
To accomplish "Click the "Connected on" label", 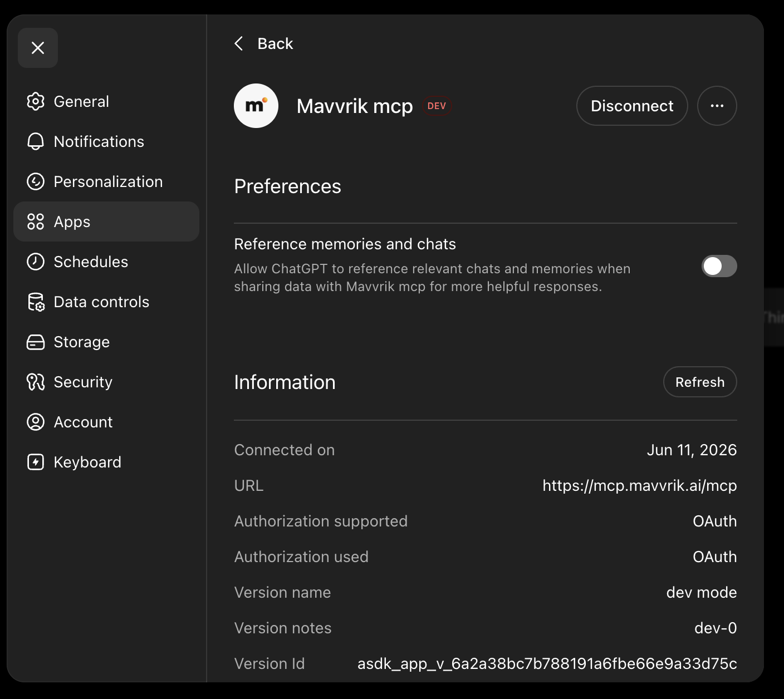I will point(285,450).
